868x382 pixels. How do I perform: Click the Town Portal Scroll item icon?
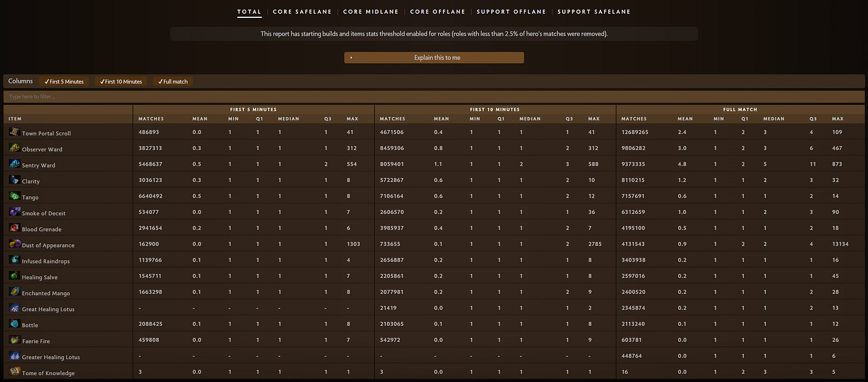coord(14,132)
